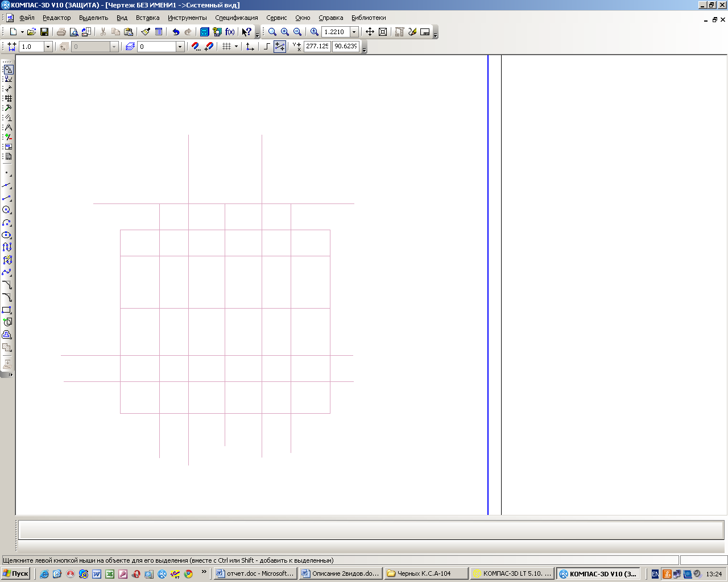The image size is (728, 582).
Task: Activate the What's This help pointer
Action: pyautogui.click(x=246, y=32)
